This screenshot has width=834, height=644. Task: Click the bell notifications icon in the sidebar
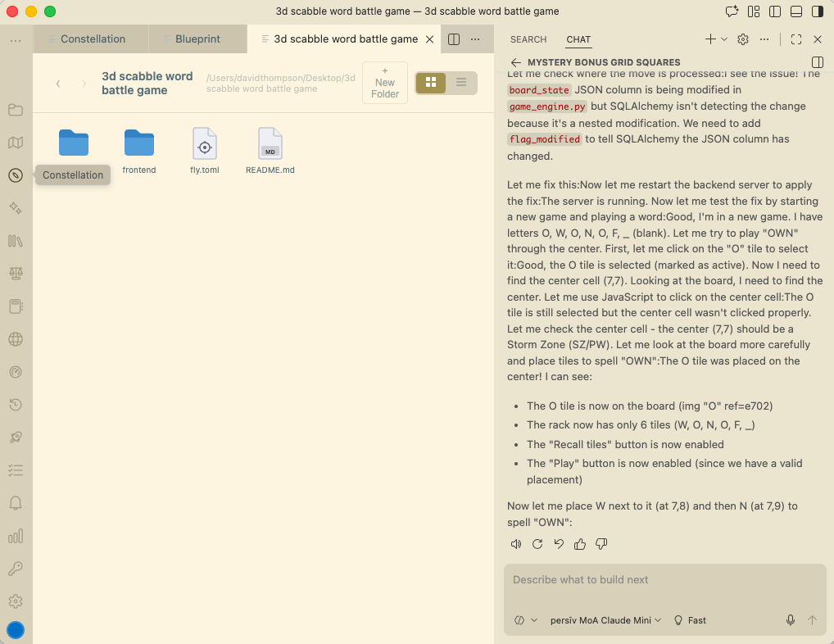[x=16, y=502]
